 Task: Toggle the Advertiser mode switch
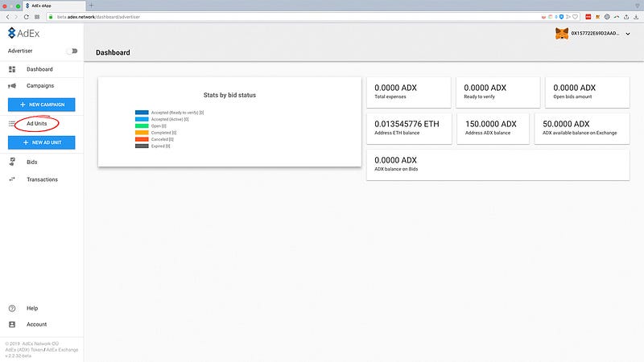pos(72,51)
